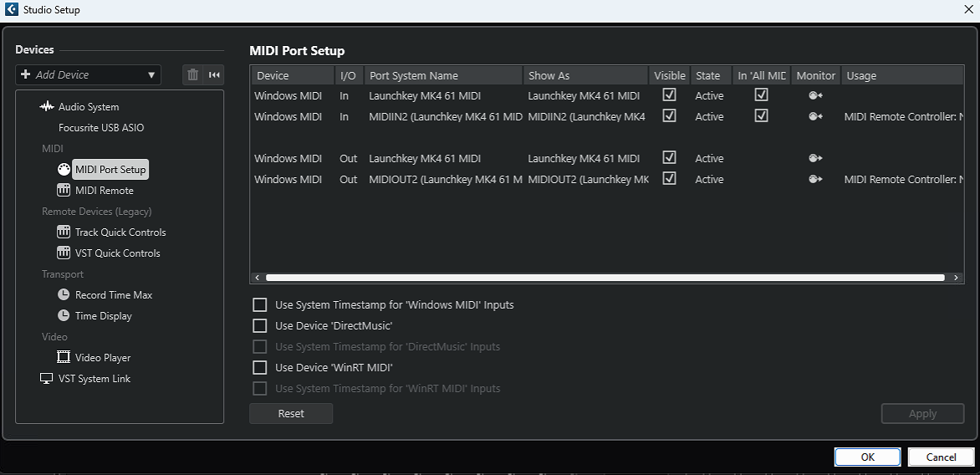Click the Video Player filmstrip icon
The width and height of the screenshot is (980, 475).
click(x=64, y=357)
